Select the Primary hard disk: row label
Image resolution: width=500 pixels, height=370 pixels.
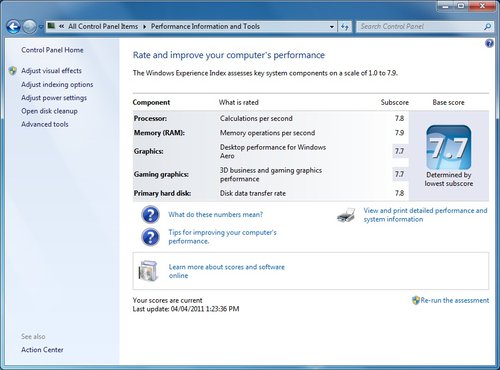pos(162,193)
